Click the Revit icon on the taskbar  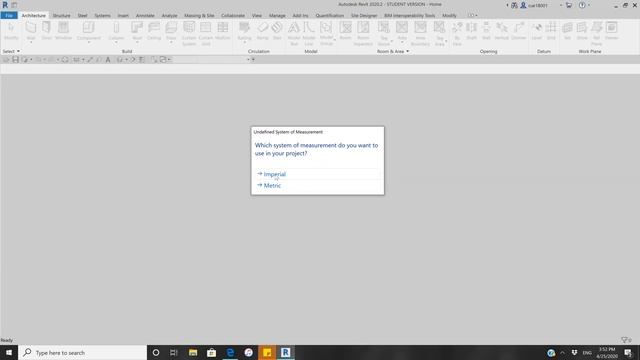coord(285,353)
